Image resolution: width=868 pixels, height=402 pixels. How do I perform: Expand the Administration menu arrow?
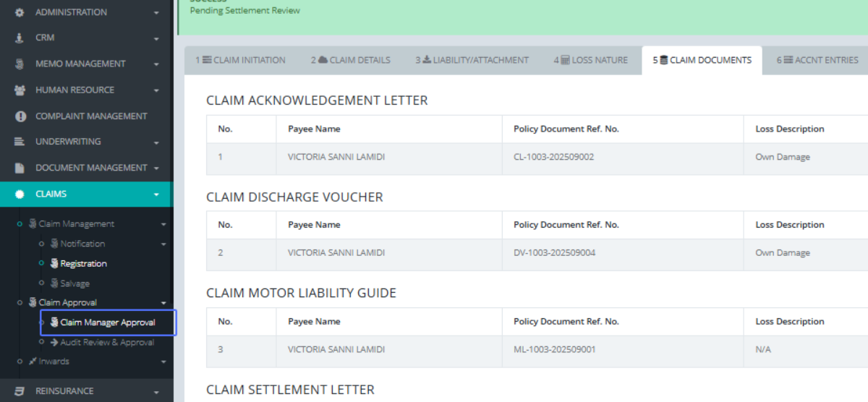156,13
